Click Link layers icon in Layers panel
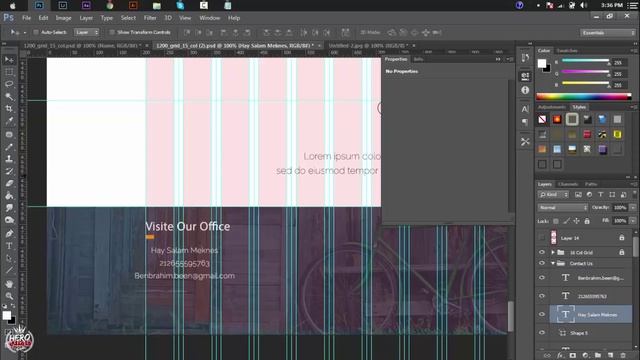 [x=547, y=356]
